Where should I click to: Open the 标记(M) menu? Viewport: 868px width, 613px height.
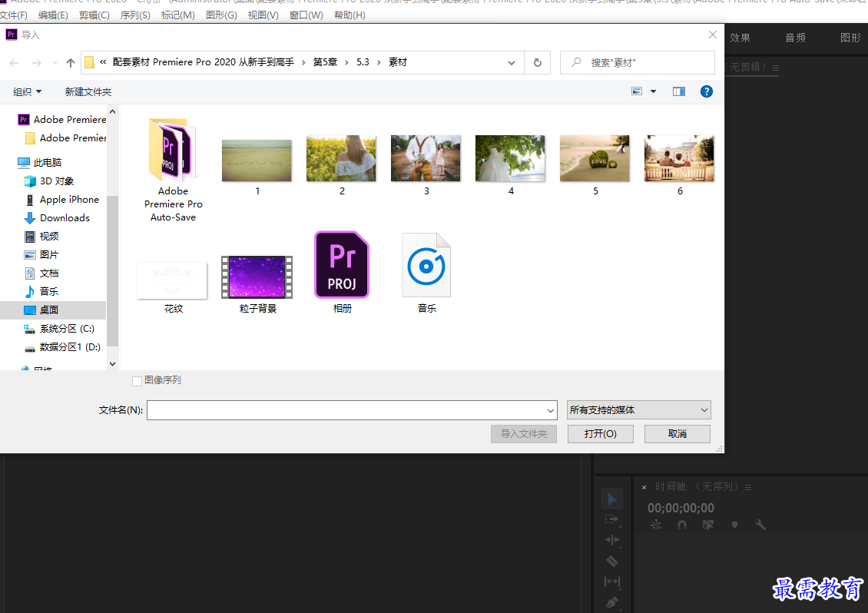(177, 15)
